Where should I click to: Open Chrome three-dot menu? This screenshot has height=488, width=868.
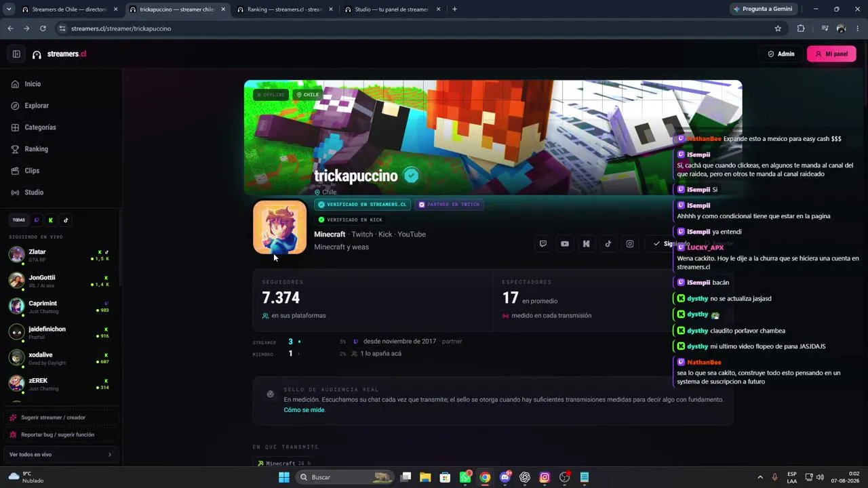[858, 28]
